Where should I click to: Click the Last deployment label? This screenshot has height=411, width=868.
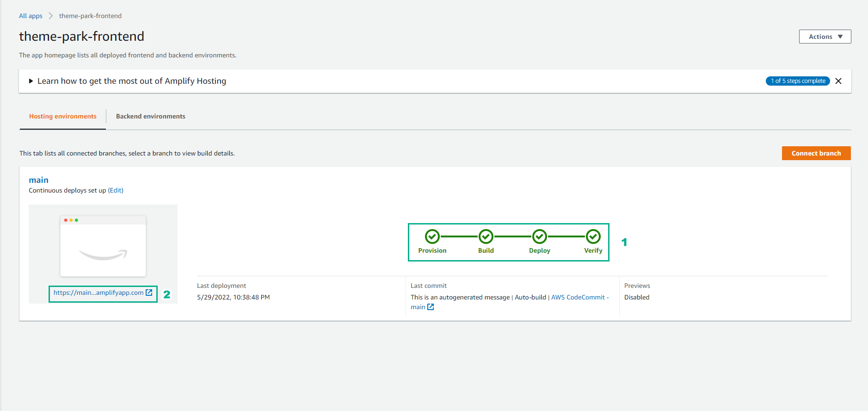(222, 286)
